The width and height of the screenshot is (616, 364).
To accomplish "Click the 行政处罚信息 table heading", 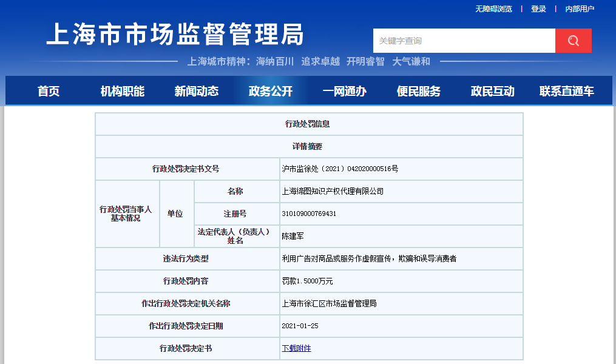I will pos(307,124).
